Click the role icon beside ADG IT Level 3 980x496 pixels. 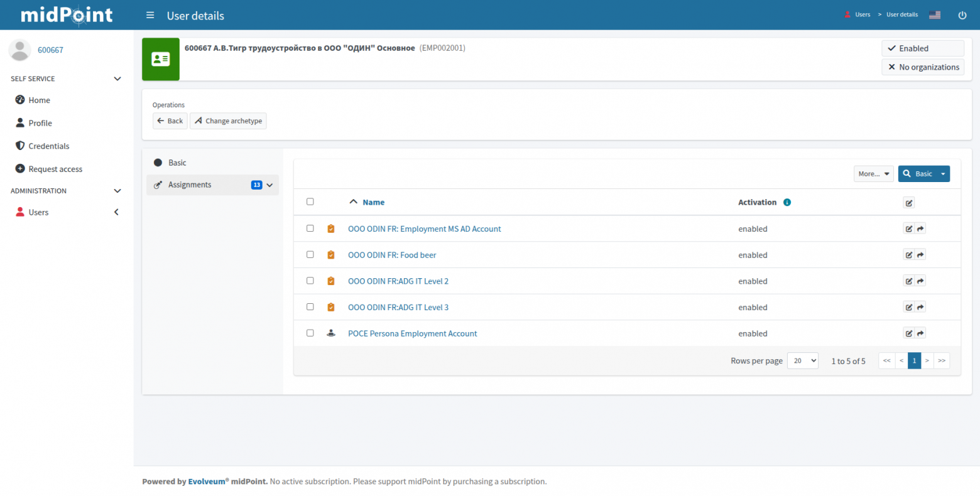(331, 307)
